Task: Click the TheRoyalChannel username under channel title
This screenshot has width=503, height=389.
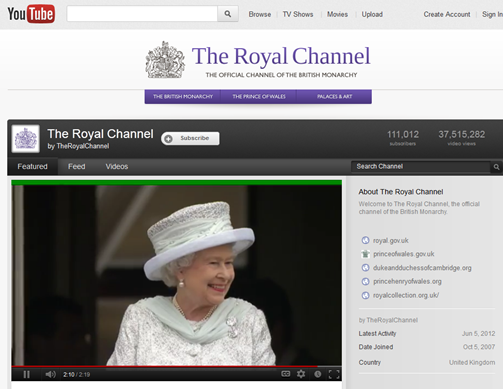Action: pyautogui.click(x=83, y=146)
